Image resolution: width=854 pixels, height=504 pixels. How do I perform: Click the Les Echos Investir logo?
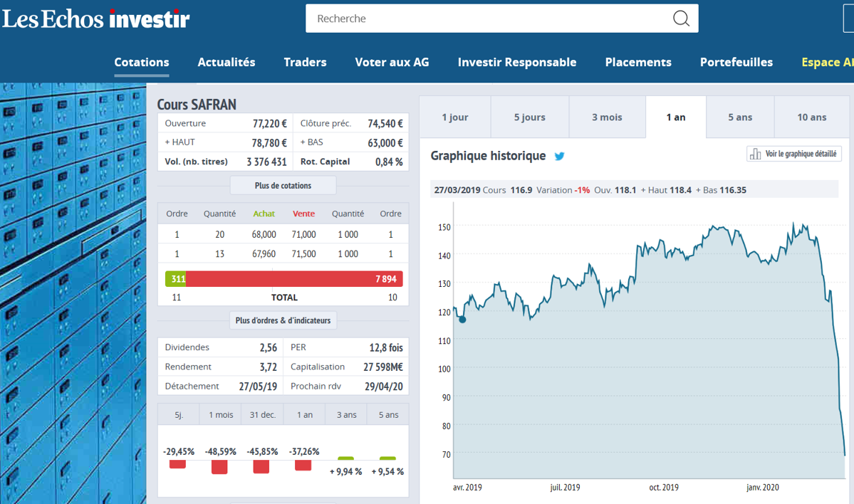(x=96, y=19)
